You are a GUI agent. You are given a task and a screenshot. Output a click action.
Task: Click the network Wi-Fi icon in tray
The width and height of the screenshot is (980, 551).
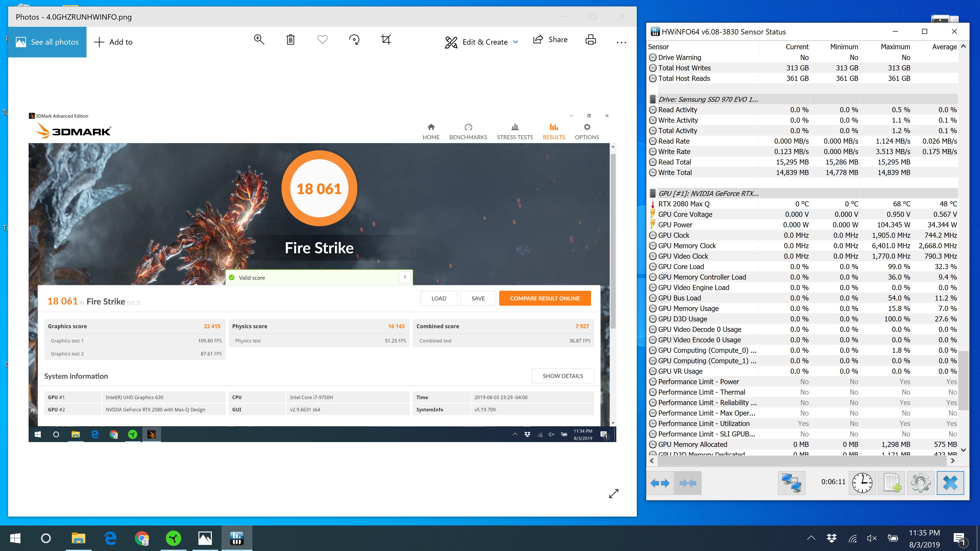click(x=853, y=538)
